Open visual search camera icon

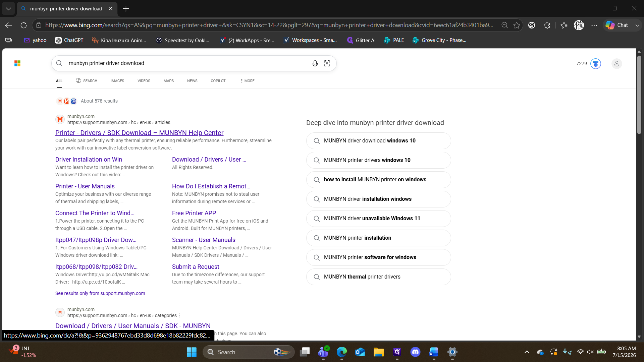[x=327, y=63]
